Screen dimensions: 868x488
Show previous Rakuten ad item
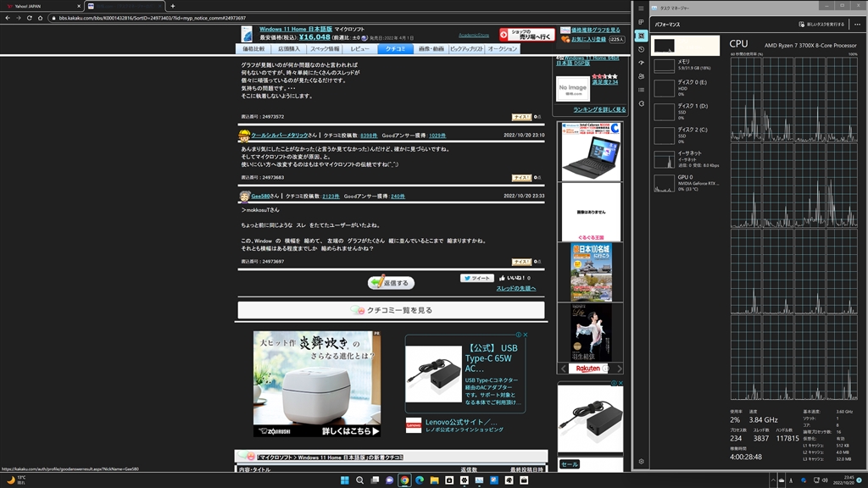tap(564, 369)
